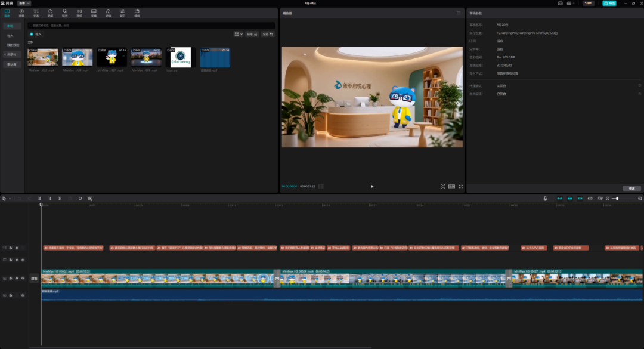This screenshot has height=349, width=644.
Task: Open the view mode dropdown in media panel
Action: click(x=238, y=34)
